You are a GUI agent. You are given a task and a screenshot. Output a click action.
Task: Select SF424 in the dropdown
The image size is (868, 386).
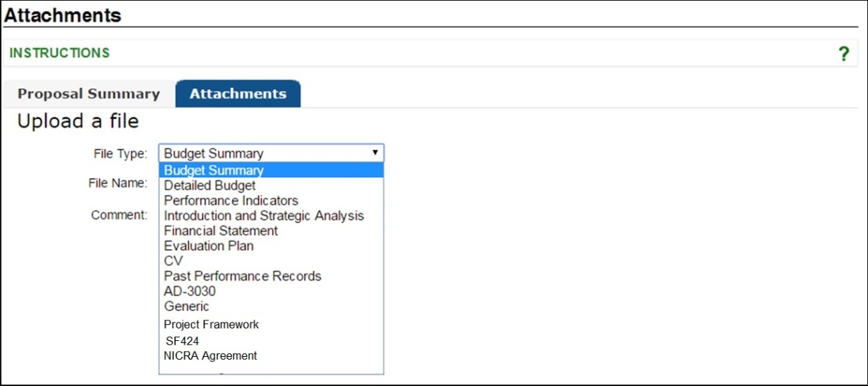point(182,341)
